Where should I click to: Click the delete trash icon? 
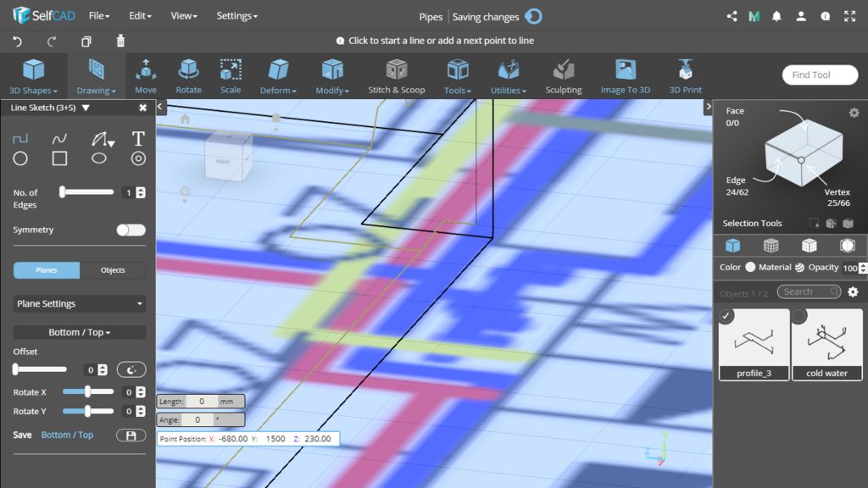(x=120, y=41)
